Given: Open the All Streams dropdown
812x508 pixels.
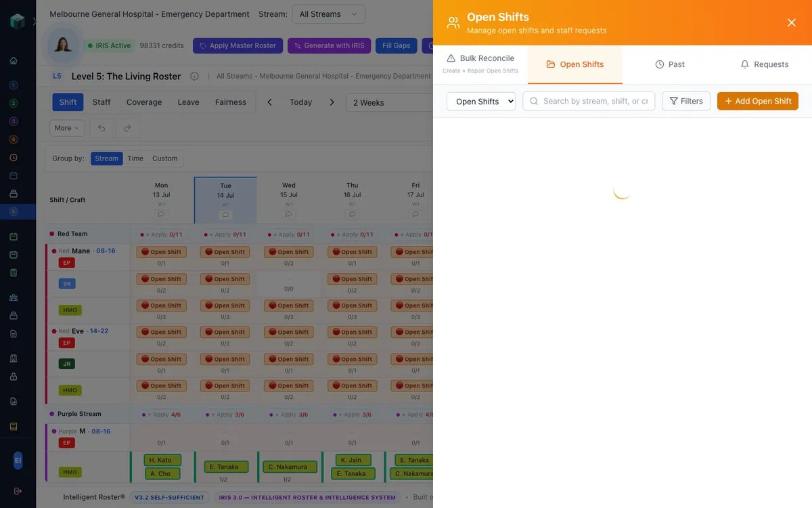Looking at the screenshot, I should [329, 14].
